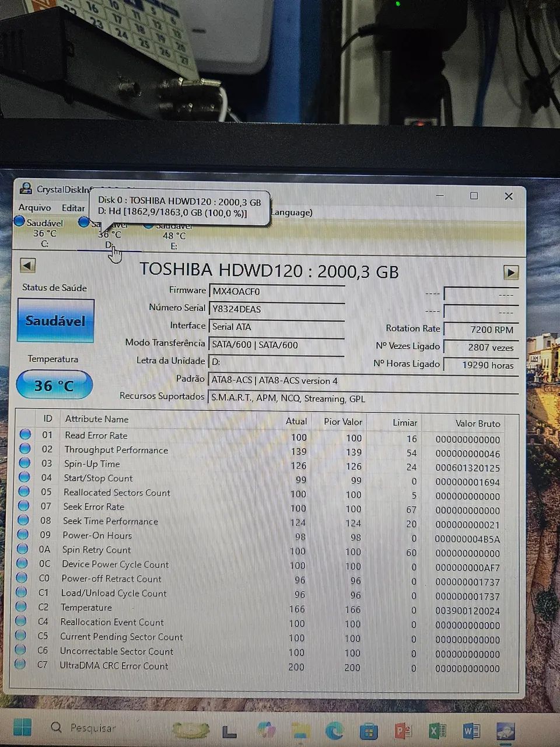Open Word from the taskbar

471,731
